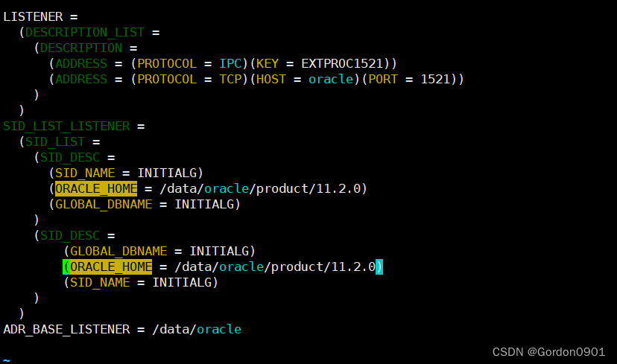
Task: Click the EXTPROC1521 key value
Action: (x=342, y=64)
